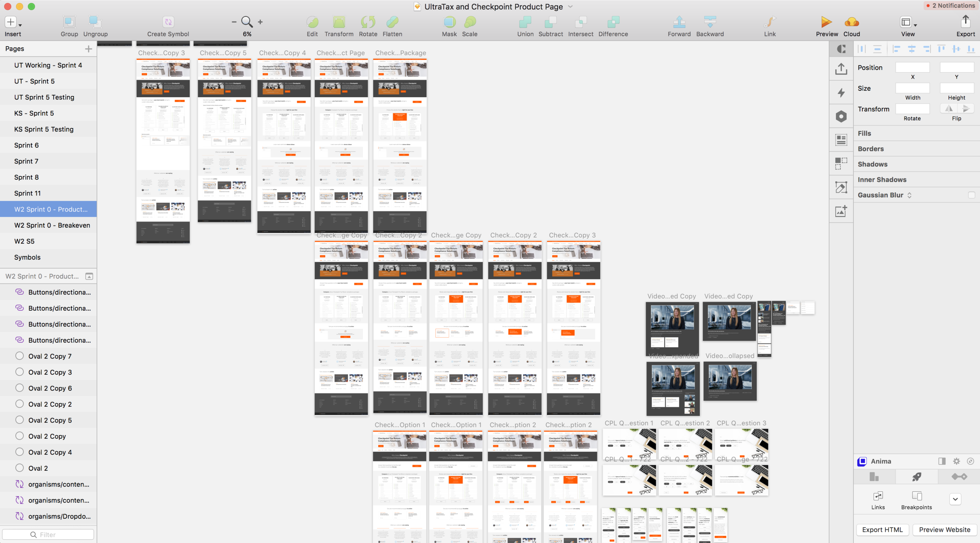Select W2 Sprint 0 - Breakeven page
The width and height of the screenshot is (980, 543).
pos(53,225)
